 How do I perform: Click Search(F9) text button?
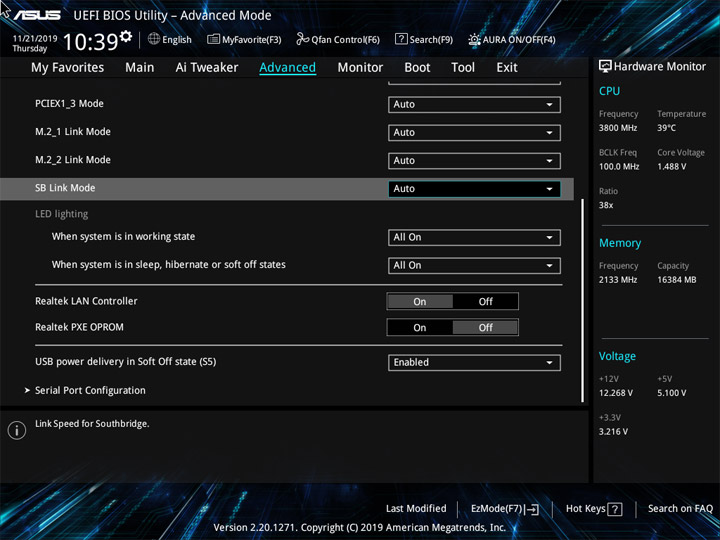[x=431, y=40]
